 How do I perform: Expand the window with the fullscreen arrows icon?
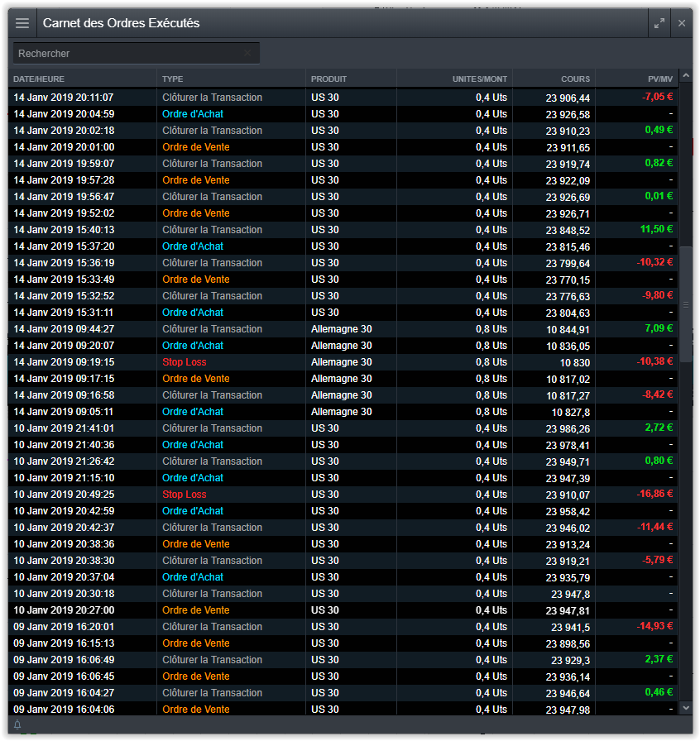click(659, 23)
